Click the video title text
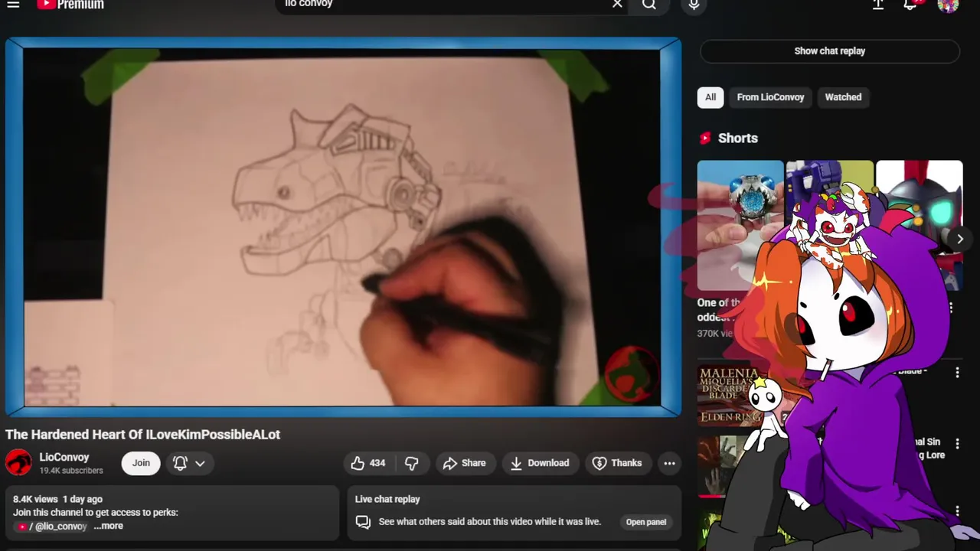Image resolution: width=980 pixels, height=551 pixels. point(143,435)
